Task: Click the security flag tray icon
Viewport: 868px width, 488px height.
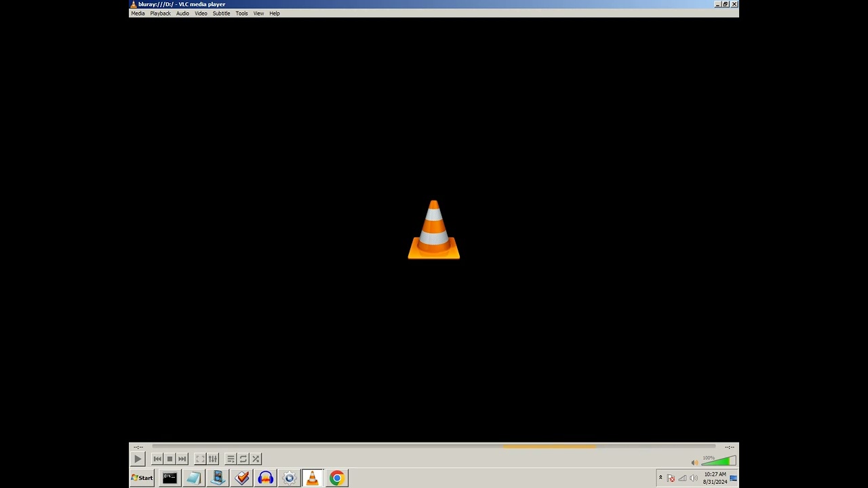Action: [x=671, y=479]
